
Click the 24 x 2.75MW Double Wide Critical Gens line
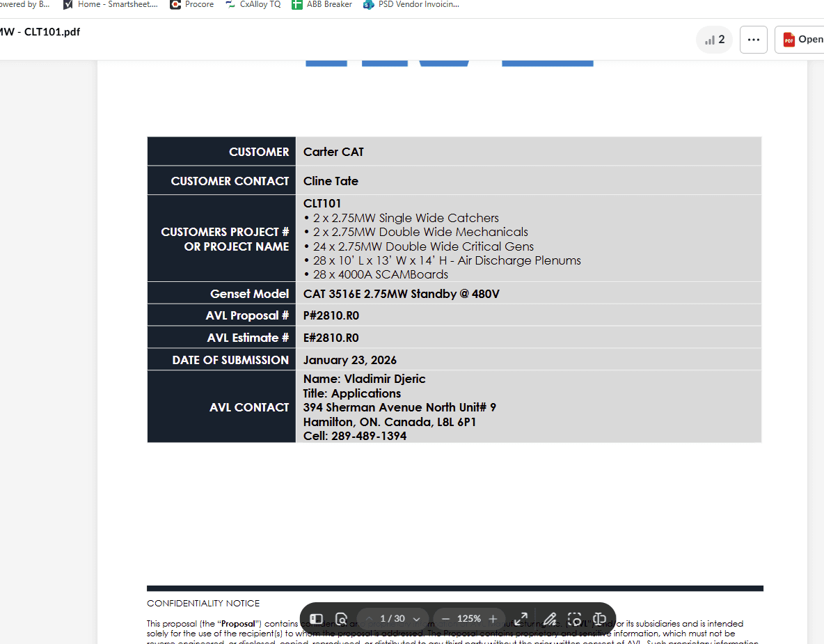[419, 246]
